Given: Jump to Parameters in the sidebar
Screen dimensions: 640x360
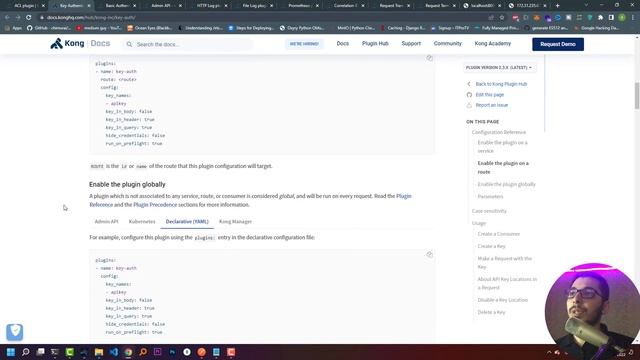Looking at the screenshot, I should [490, 196].
